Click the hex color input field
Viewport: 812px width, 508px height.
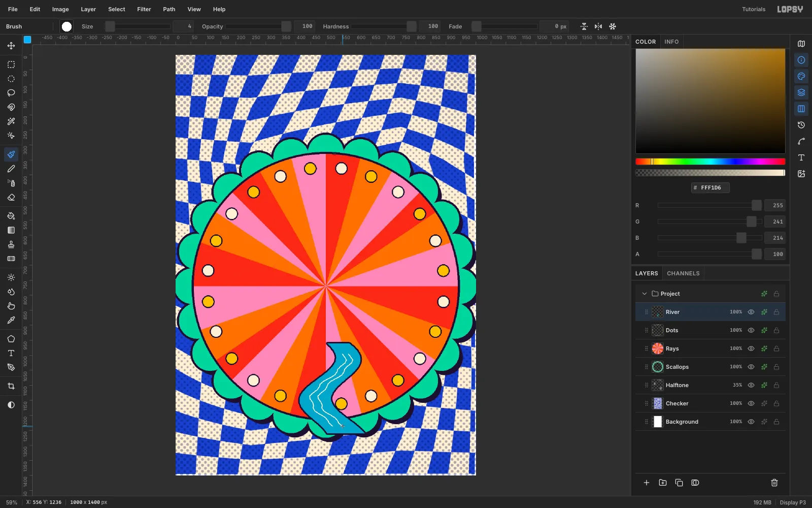point(710,187)
